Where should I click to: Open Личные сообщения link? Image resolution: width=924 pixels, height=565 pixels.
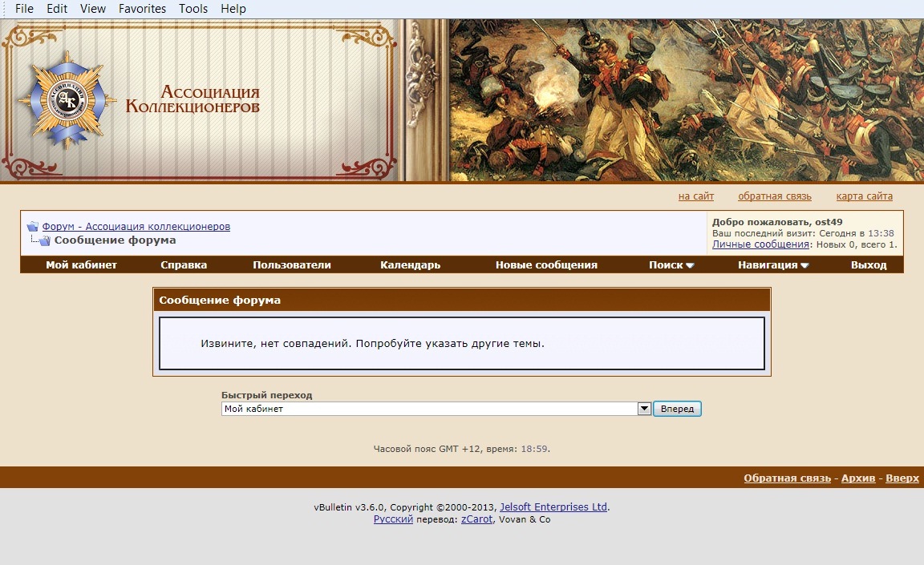tap(760, 244)
